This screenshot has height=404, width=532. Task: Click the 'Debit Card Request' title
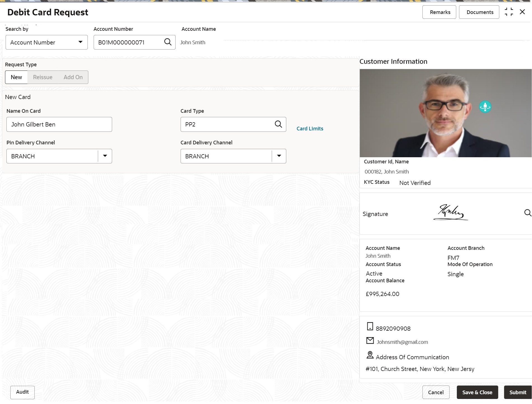[48, 12]
